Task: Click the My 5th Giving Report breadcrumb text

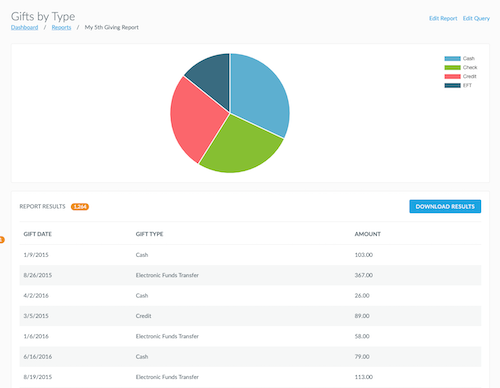Action: [111, 27]
